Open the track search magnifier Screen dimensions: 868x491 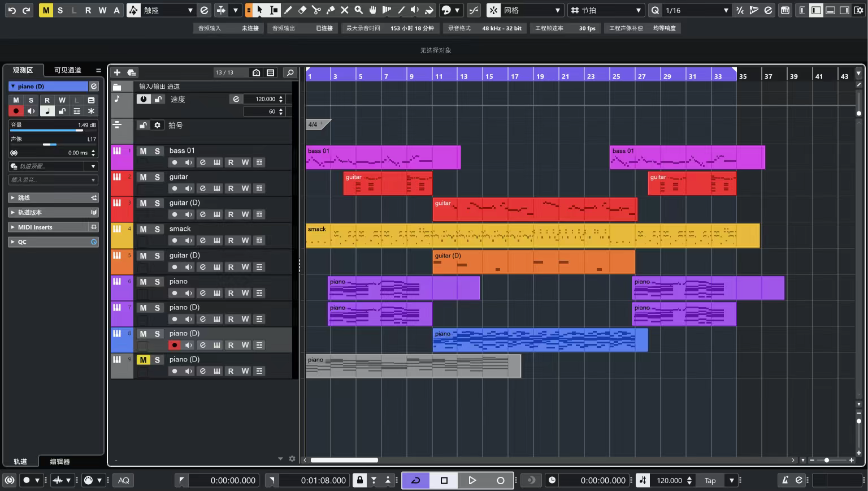tap(290, 72)
